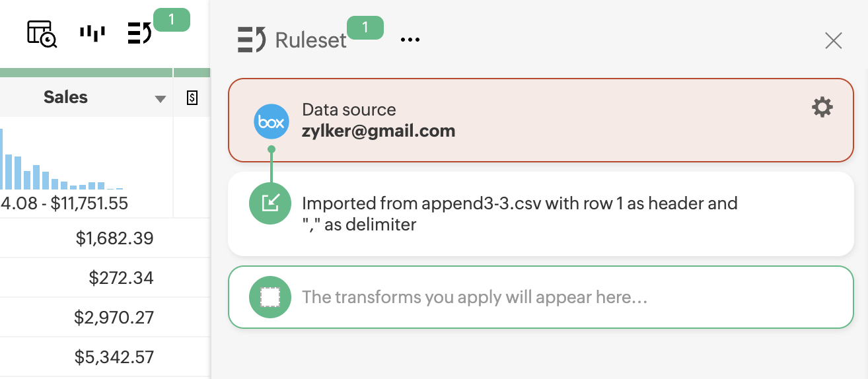
Task: Click the currency data type icon
Action: [x=192, y=98]
